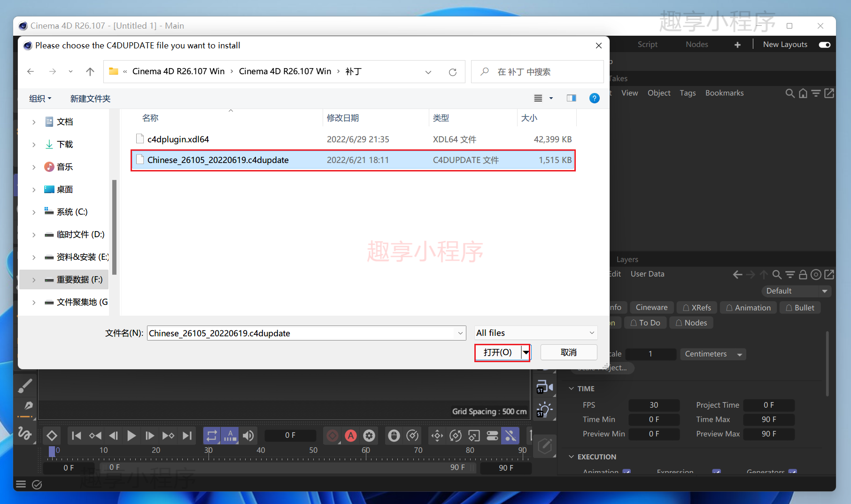Viewport: 851px width, 504px height.
Task: Click Attribute Manager back arrow icon
Action: tap(737, 274)
